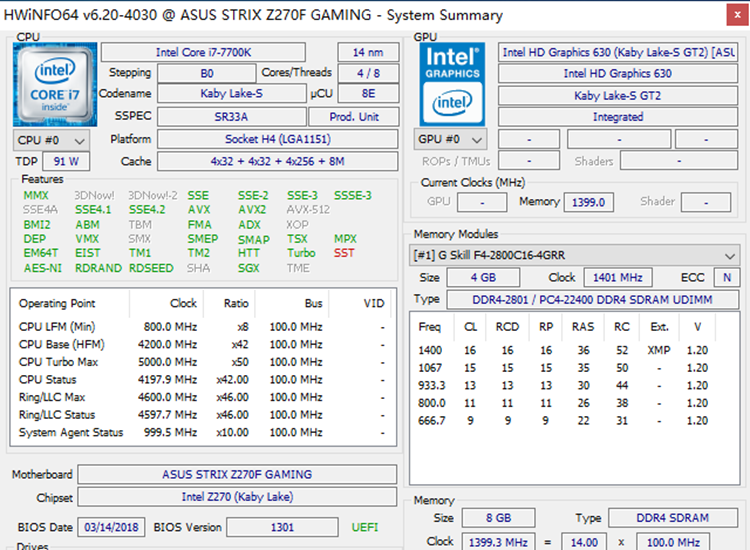Click the greyed AVX-512 feature flag

click(308, 209)
